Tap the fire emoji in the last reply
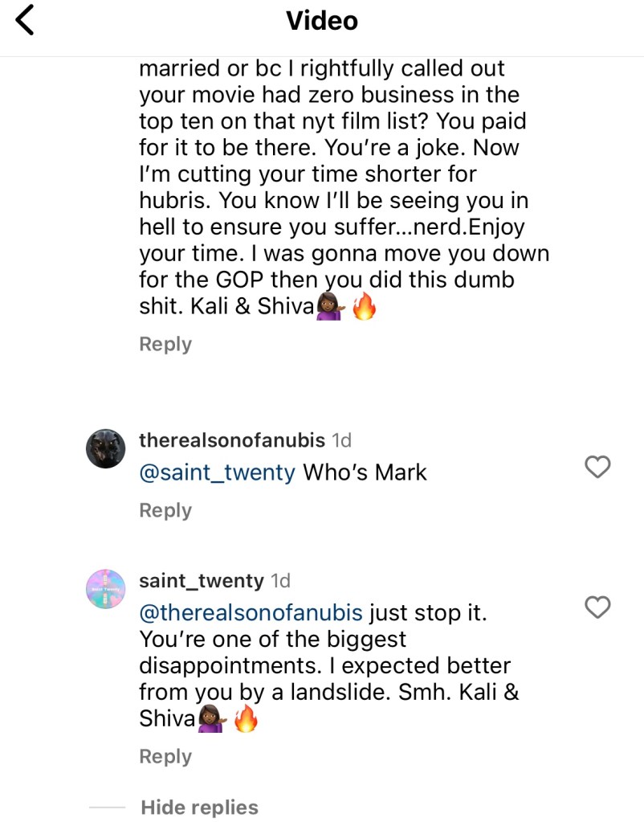This screenshot has width=644, height=822. (x=247, y=719)
